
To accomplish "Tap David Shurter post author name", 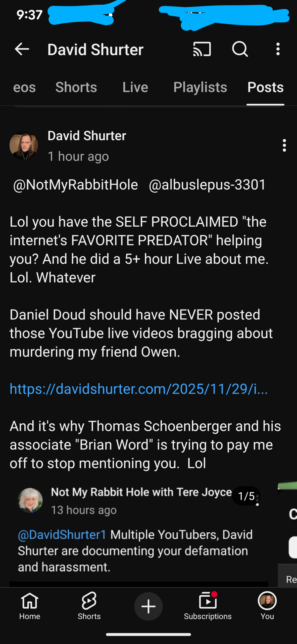I will [x=87, y=136].
